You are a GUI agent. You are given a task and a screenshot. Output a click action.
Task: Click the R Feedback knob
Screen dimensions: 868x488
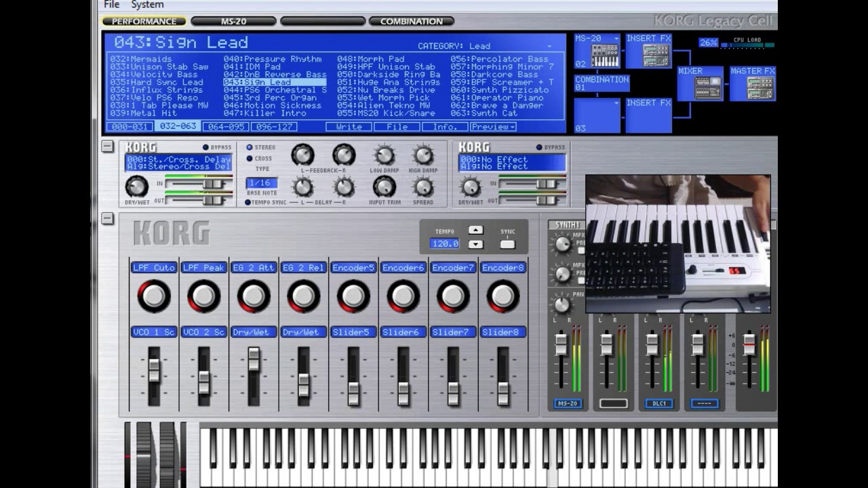click(x=344, y=155)
